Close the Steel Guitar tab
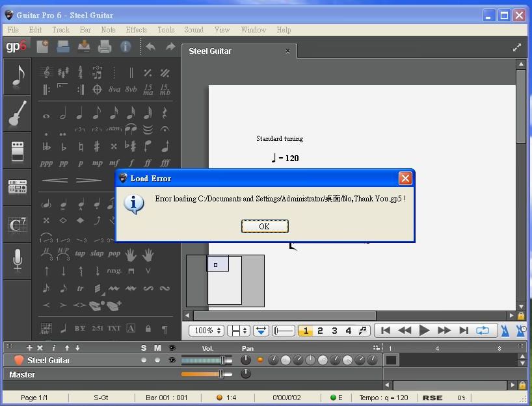This screenshot has height=406, width=532. [287, 51]
